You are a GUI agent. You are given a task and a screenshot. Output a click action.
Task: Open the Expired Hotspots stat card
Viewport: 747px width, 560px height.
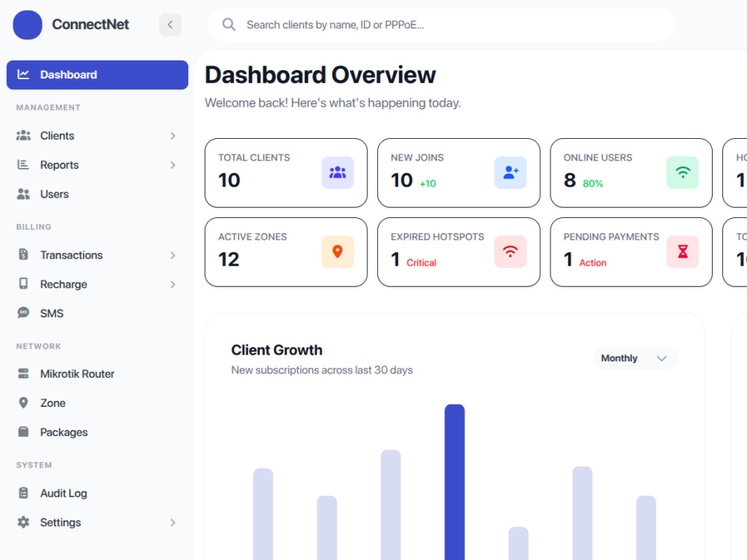(459, 252)
